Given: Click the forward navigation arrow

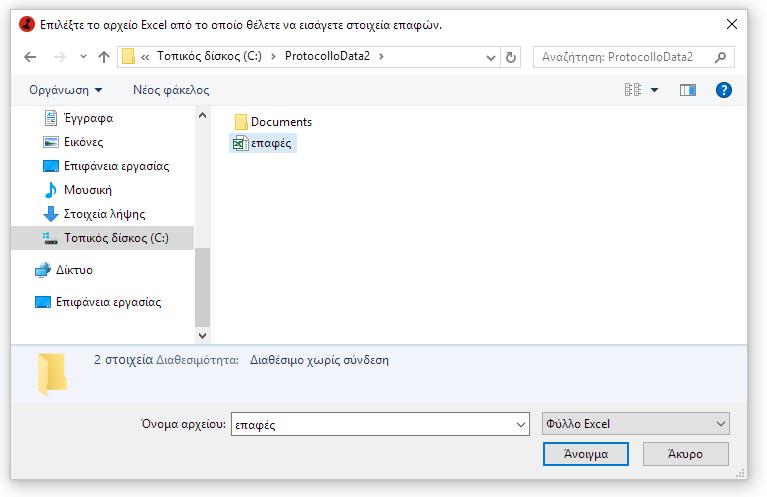Looking at the screenshot, I should pyautogui.click(x=60, y=57).
